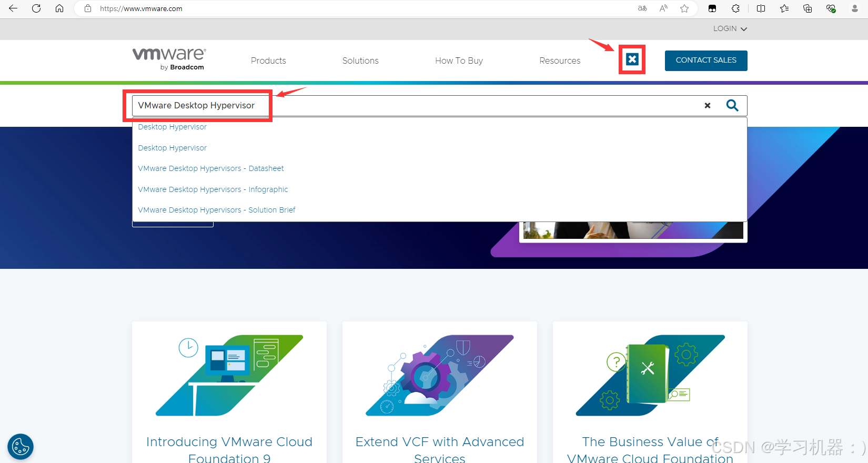The image size is (868, 463).
Task: Open browser essentials heart icon
Action: click(x=831, y=8)
